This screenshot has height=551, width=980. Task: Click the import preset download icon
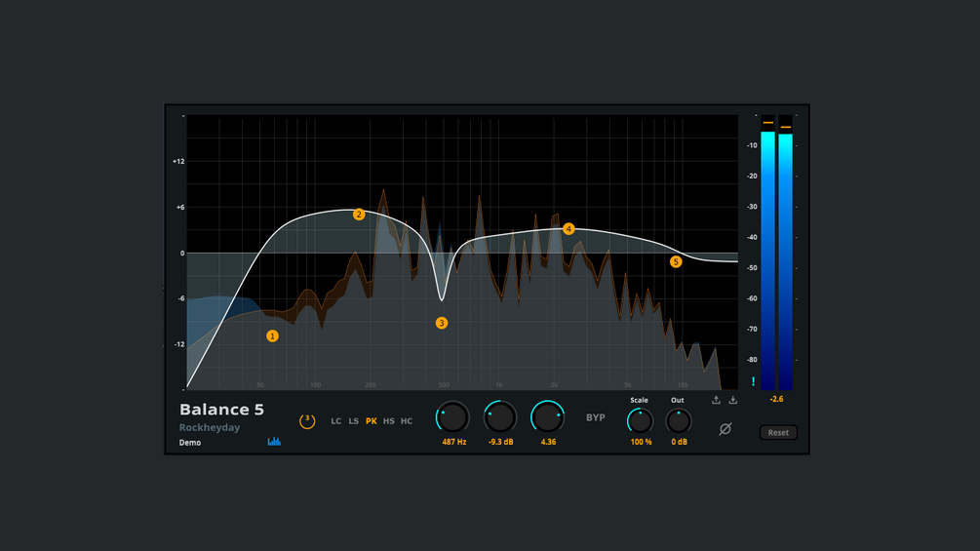click(733, 400)
